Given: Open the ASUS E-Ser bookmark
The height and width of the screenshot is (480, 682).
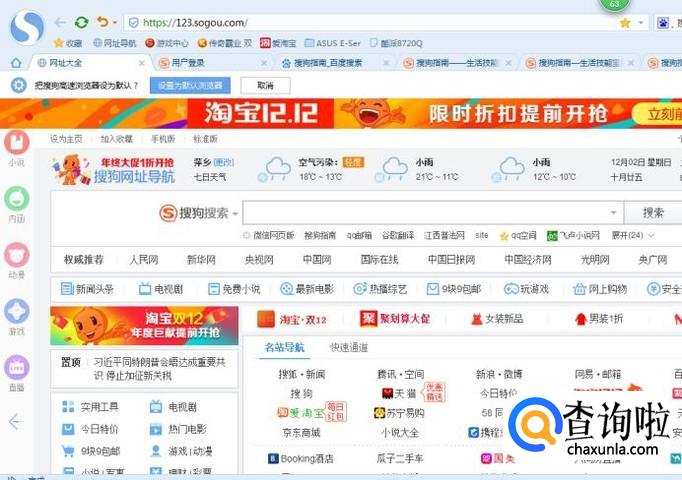Looking at the screenshot, I should [x=333, y=43].
